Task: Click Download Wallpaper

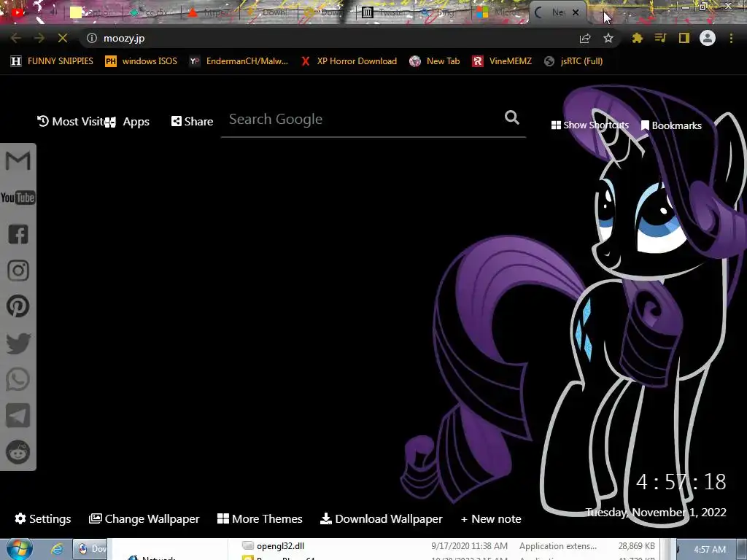Action: tap(381, 518)
